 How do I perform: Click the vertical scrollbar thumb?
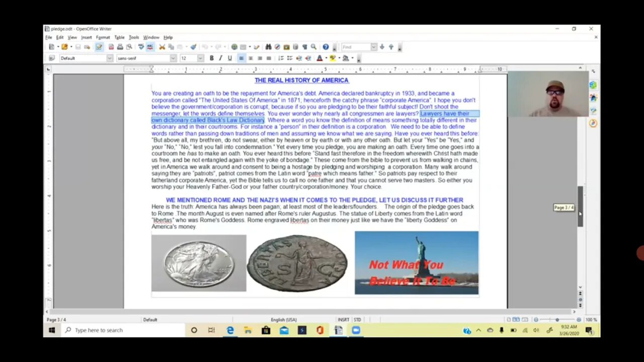click(x=580, y=207)
